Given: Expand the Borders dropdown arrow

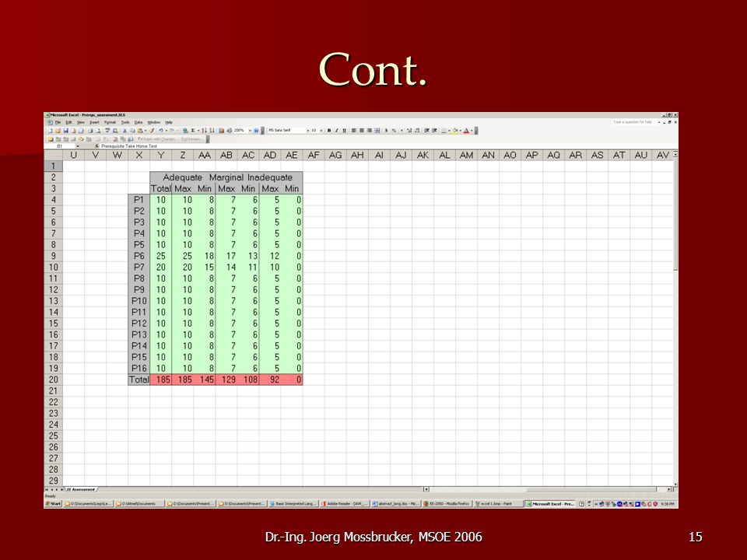Looking at the screenshot, I should (x=449, y=131).
